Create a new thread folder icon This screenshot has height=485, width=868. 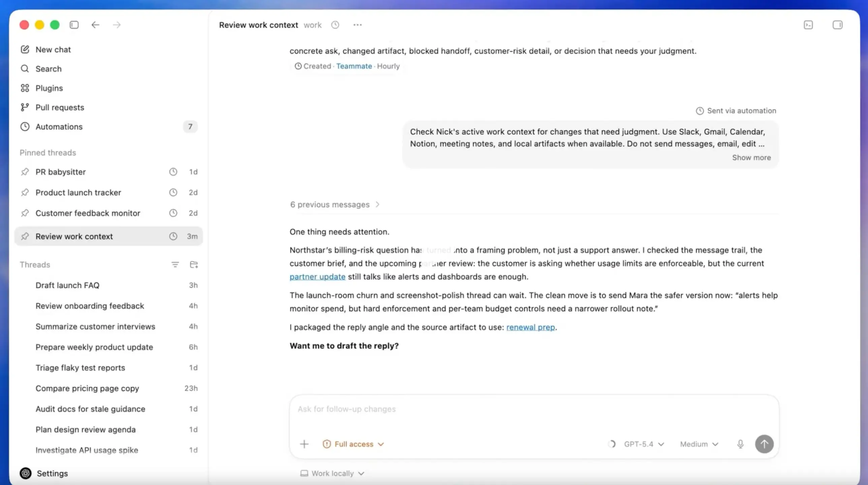click(194, 265)
